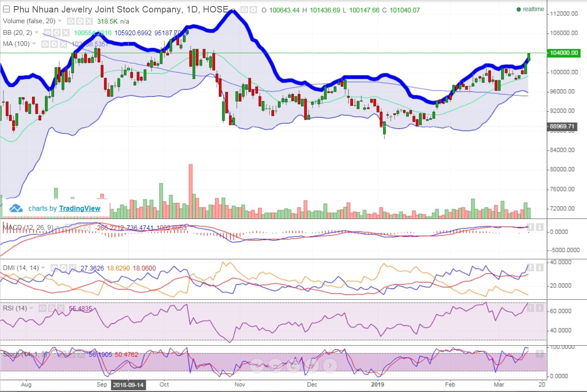Open the MA (100) settings gear
This screenshot has width=587, height=392.
[x=54, y=44]
